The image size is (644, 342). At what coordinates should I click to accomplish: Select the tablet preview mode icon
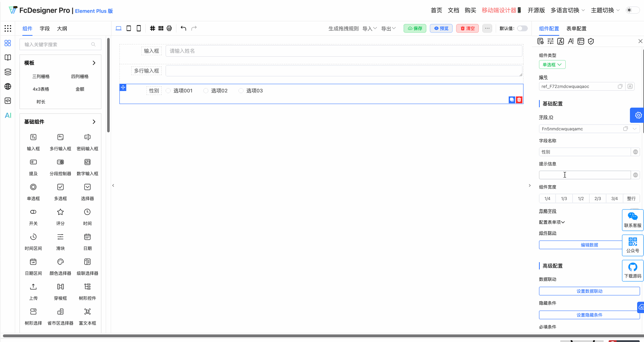tap(128, 28)
